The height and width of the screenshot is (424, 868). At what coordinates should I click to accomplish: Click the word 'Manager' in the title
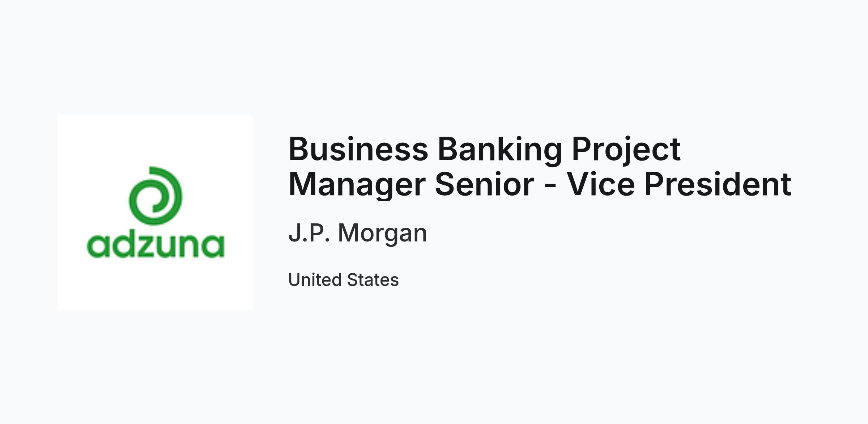pos(357,185)
